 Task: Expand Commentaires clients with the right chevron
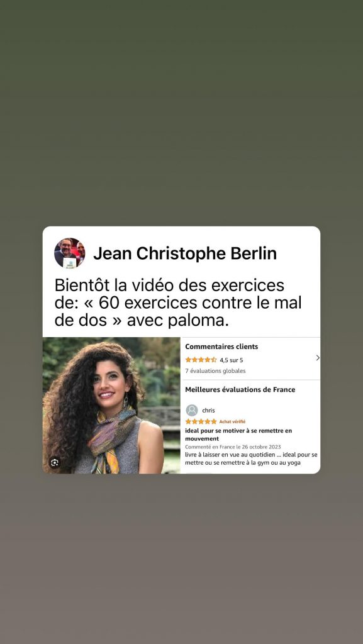[x=318, y=358]
